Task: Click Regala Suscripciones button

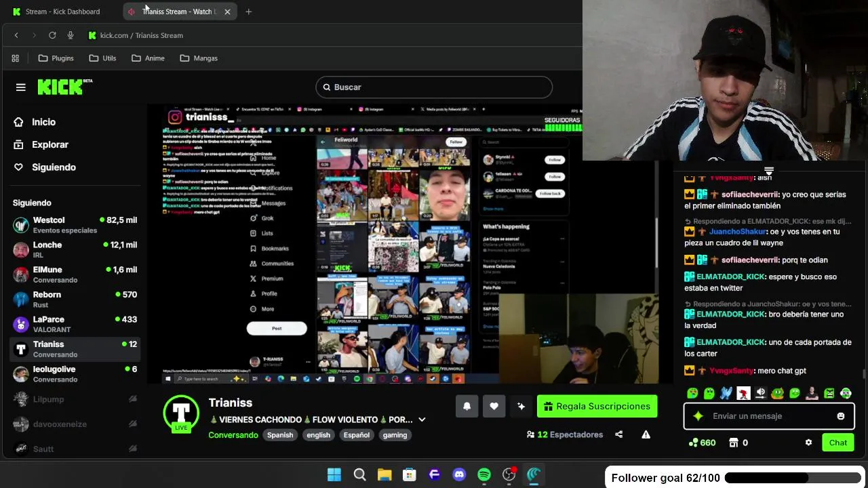Action: [597, 406]
